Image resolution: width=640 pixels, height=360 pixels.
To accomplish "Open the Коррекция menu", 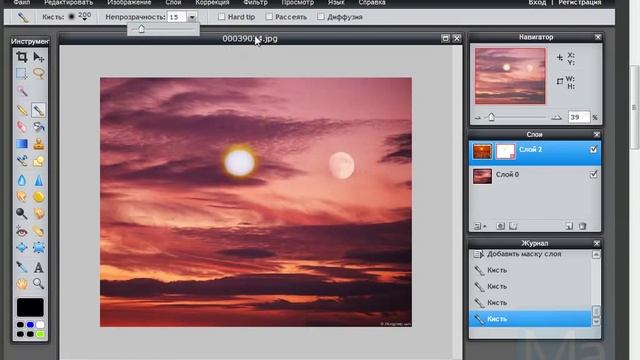I will pyautogui.click(x=212, y=2).
